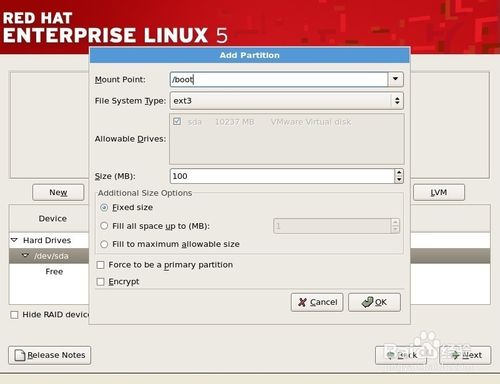
Task: Open the Mount Point dropdown arrow
Action: (396, 79)
